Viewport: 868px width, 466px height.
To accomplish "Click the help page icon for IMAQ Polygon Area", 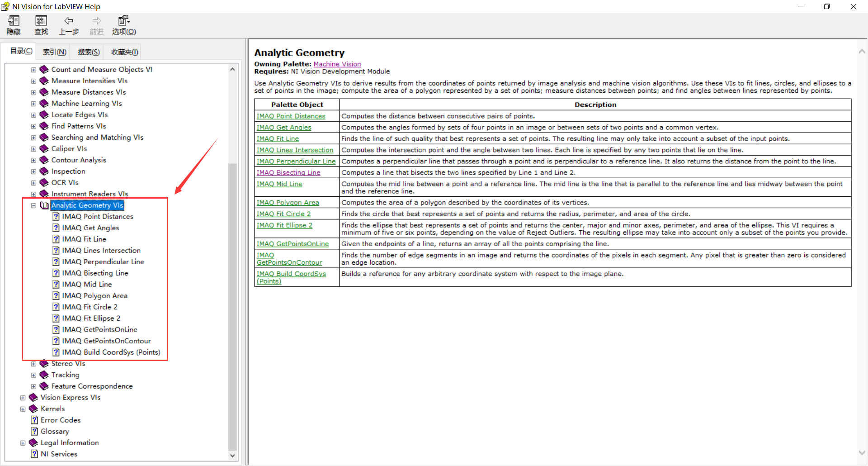I will coord(56,295).
